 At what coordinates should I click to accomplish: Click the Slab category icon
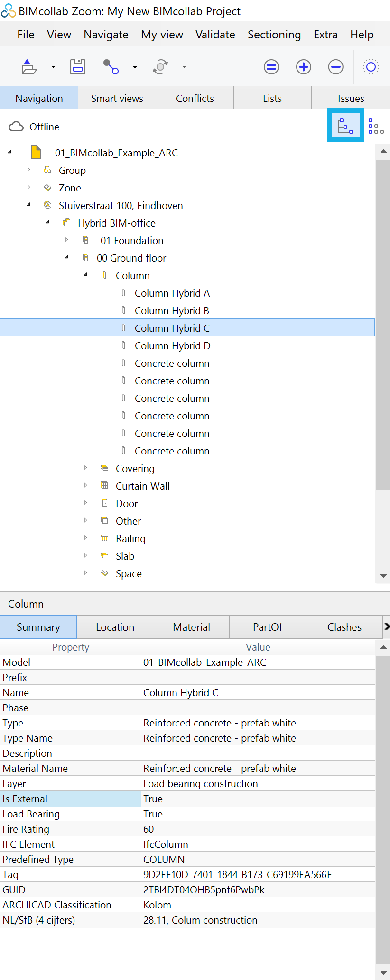(104, 555)
